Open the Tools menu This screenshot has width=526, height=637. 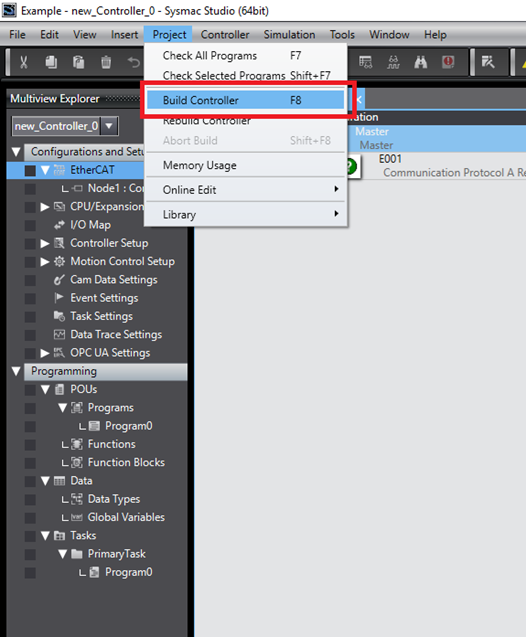pyautogui.click(x=342, y=35)
